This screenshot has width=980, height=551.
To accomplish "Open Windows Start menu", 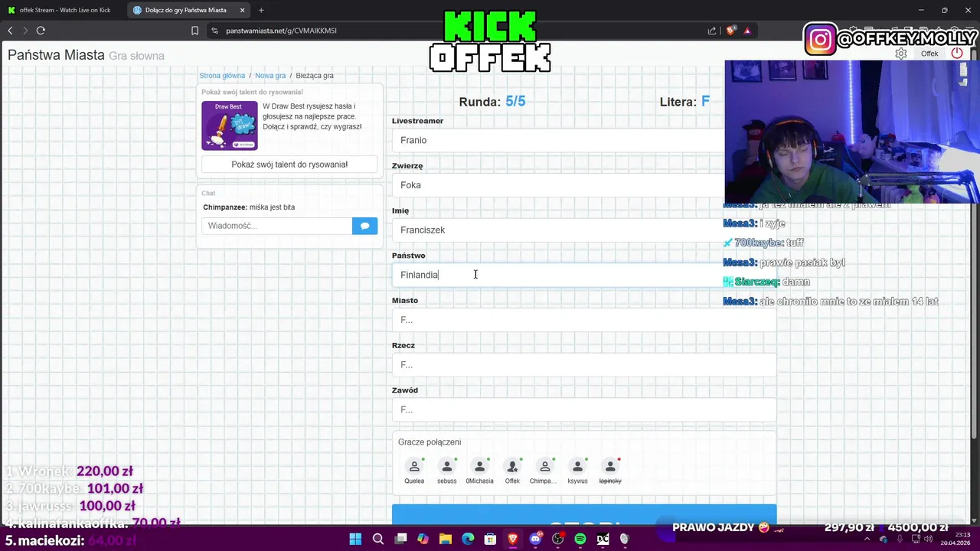I will (x=355, y=540).
